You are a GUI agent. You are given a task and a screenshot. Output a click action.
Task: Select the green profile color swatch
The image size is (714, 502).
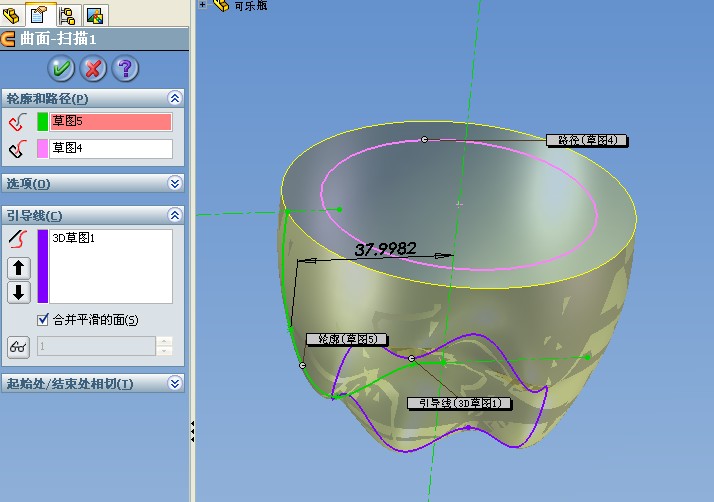(x=42, y=122)
